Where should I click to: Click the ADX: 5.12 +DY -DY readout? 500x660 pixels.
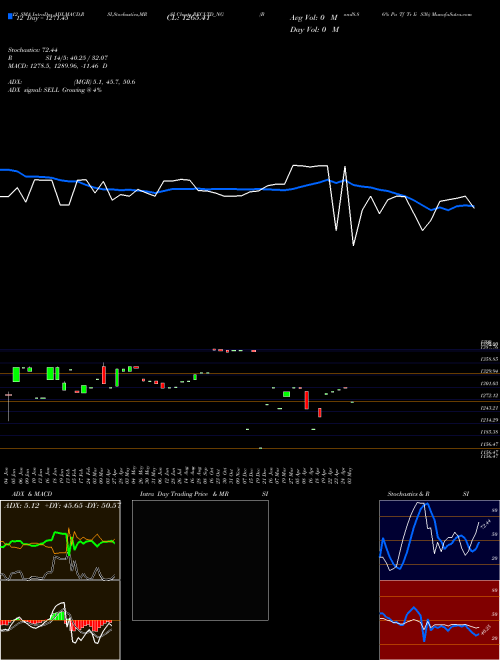tap(62, 505)
